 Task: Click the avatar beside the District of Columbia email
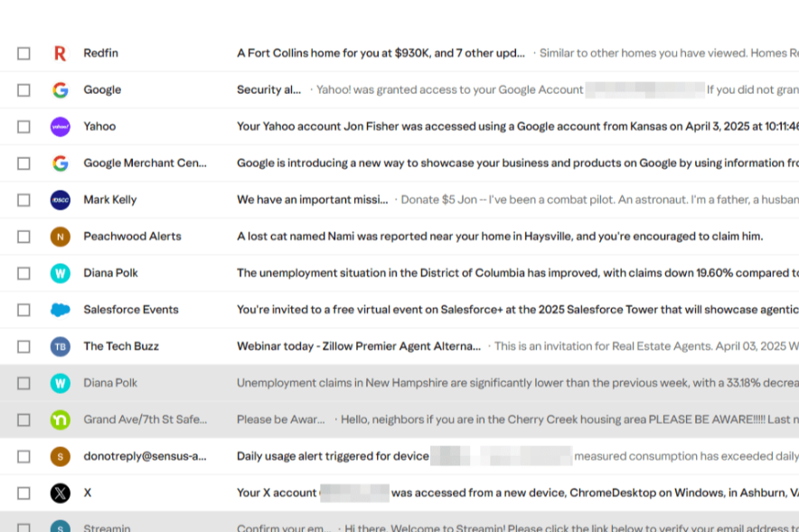point(61,273)
